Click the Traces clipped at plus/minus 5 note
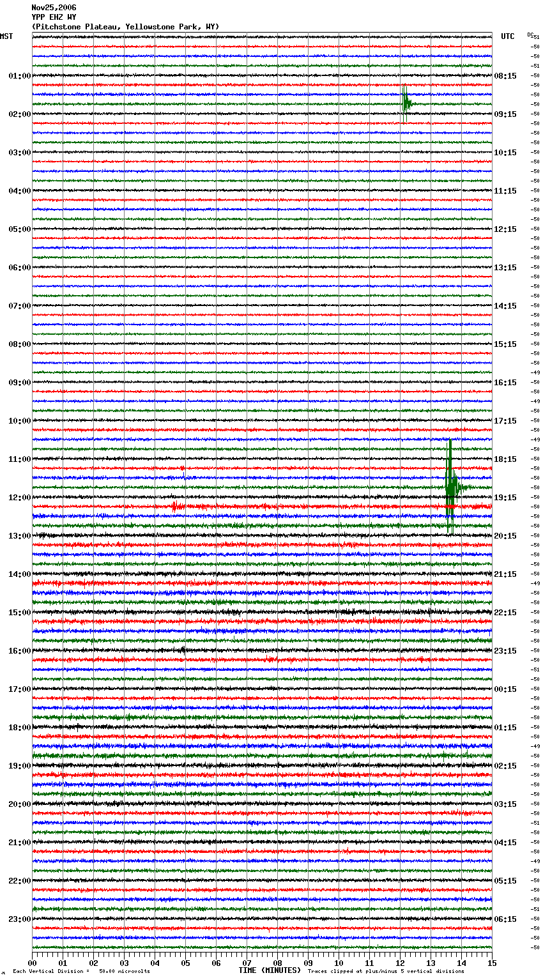Image resolution: width=543 pixels, height=980 pixels. 386,971
